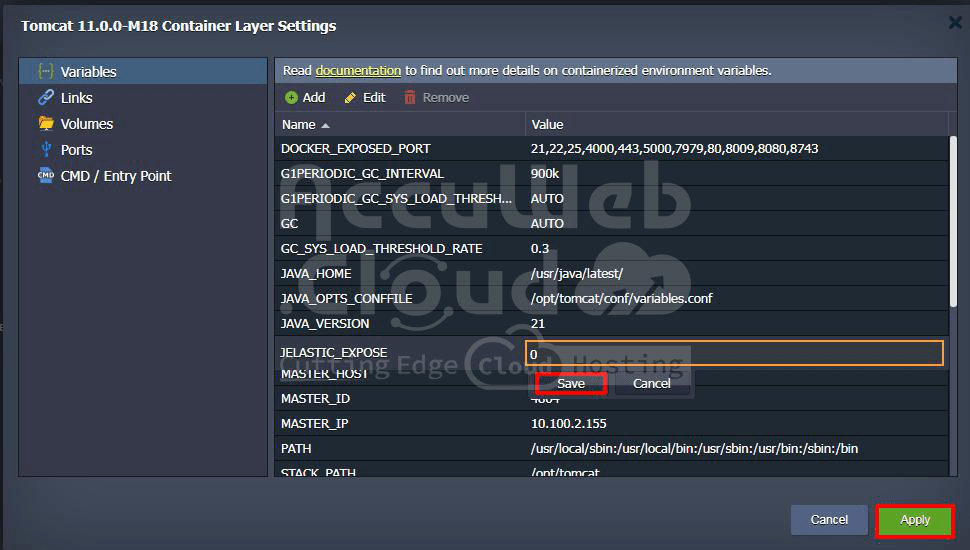This screenshot has height=550, width=970.
Task: Select the PATH variable name
Action: click(296, 449)
